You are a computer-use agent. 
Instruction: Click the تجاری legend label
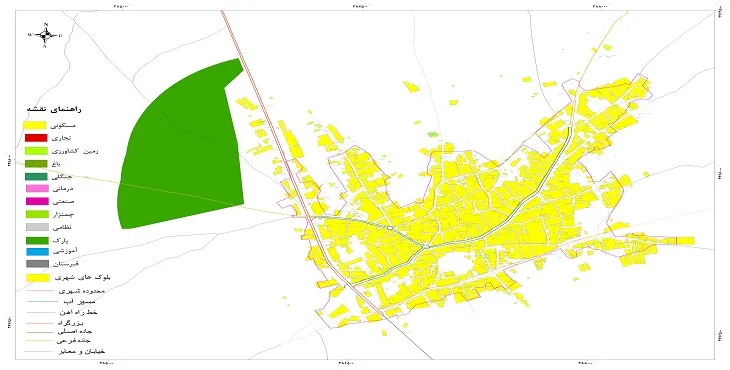click(x=61, y=138)
